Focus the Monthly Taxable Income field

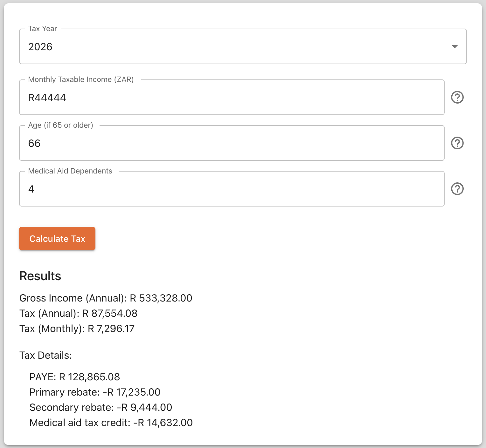pyautogui.click(x=232, y=97)
